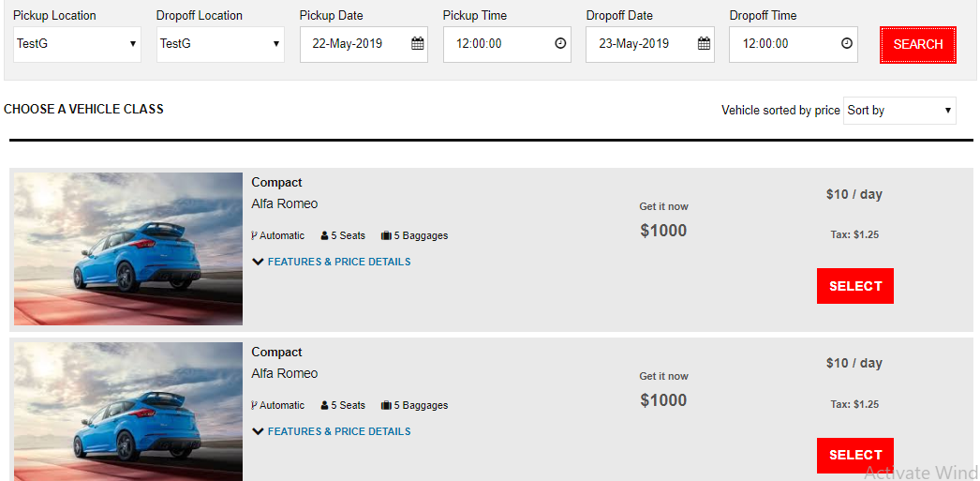Open the Sort by dropdown

(x=899, y=110)
